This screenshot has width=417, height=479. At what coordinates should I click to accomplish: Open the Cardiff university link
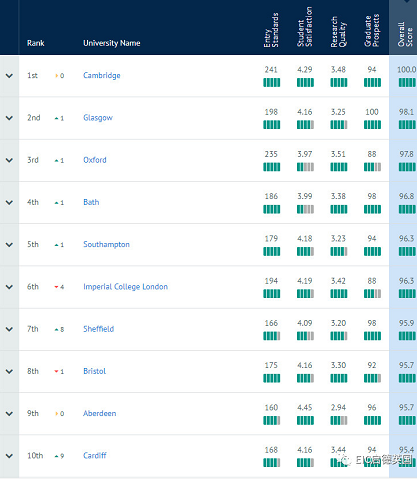(95, 456)
